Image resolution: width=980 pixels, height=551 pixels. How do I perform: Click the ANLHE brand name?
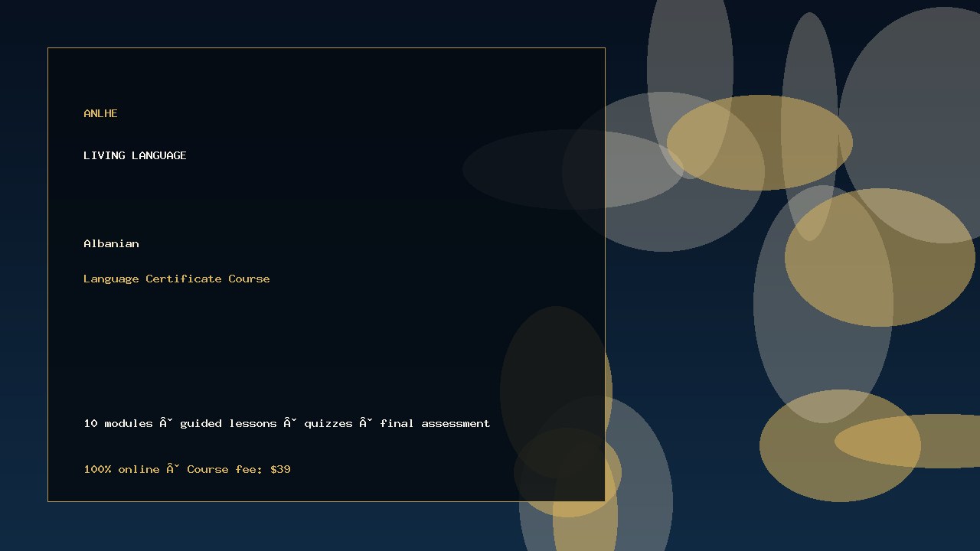[100, 113]
